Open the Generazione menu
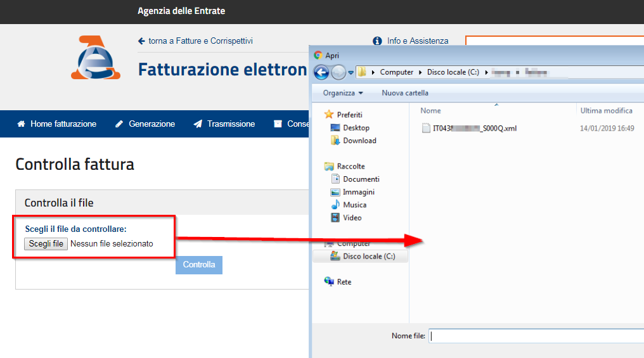Screen dimensions: 644x358 pyautogui.click(x=145, y=124)
